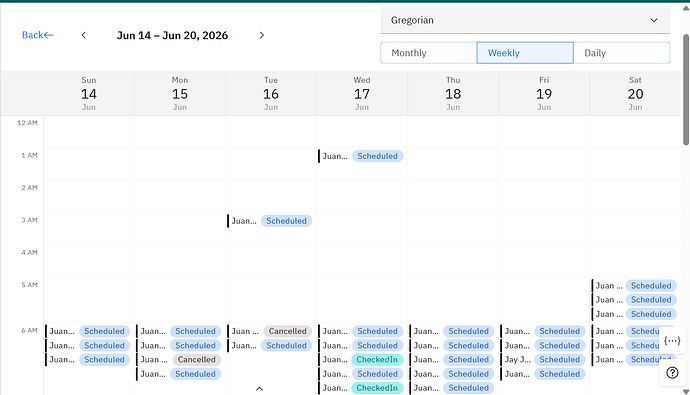This screenshot has width=690, height=395.
Task: Click the Back link
Action: 37,35
